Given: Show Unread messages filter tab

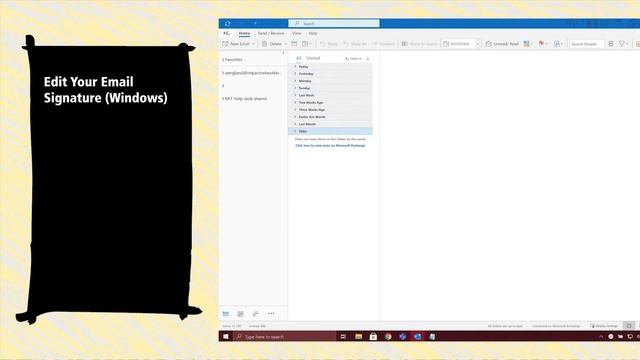Looking at the screenshot, I should coord(313,58).
